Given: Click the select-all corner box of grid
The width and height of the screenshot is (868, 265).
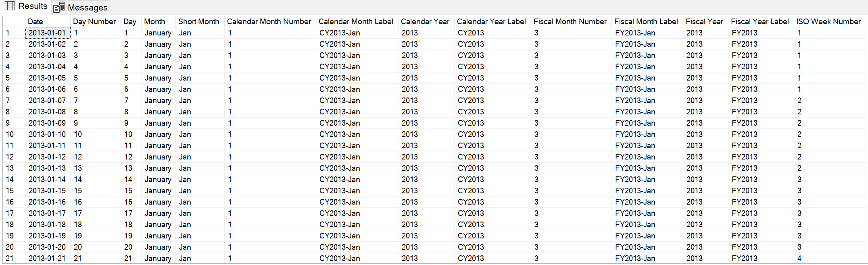Looking at the screenshot, I should [14, 22].
